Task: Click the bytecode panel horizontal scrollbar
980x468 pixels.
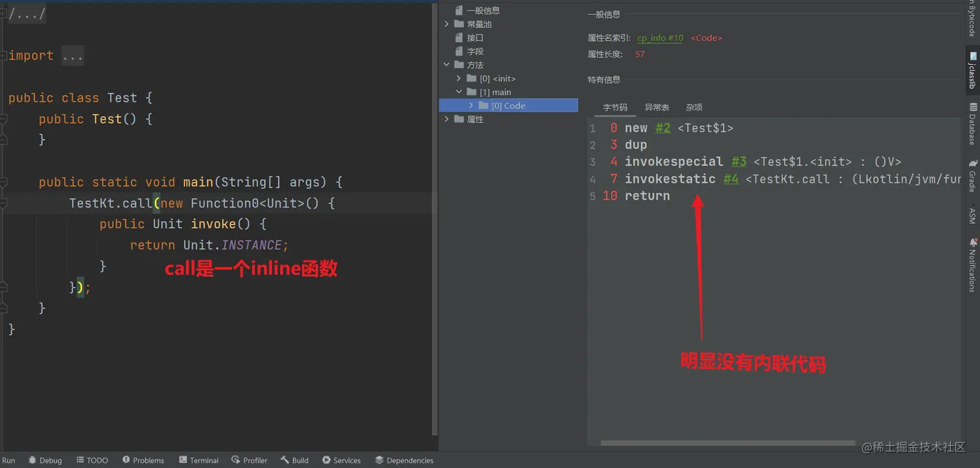Action: click(x=728, y=444)
